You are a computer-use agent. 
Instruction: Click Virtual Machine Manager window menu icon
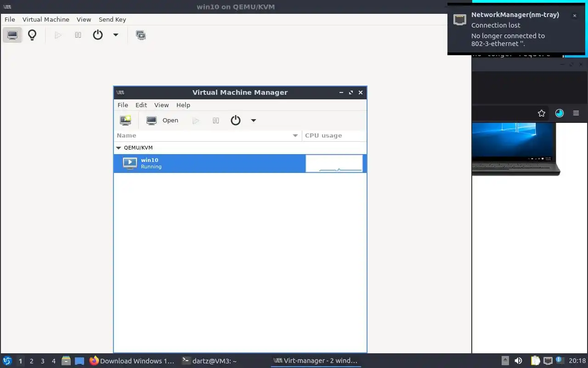(x=120, y=92)
